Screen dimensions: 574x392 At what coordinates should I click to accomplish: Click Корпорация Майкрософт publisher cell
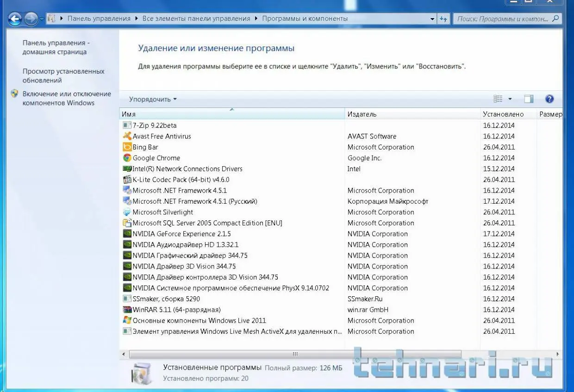388,201
